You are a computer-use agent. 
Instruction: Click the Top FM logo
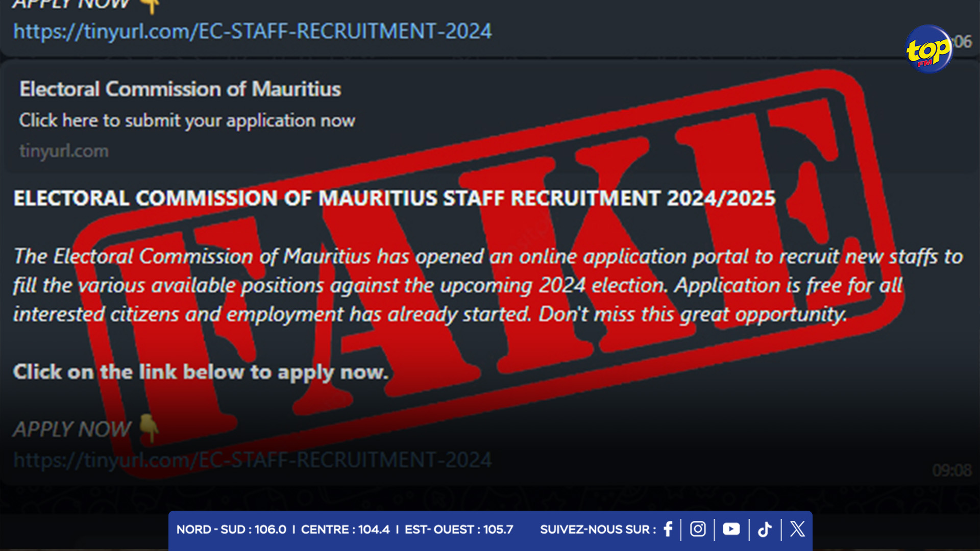(x=928, y=49)
